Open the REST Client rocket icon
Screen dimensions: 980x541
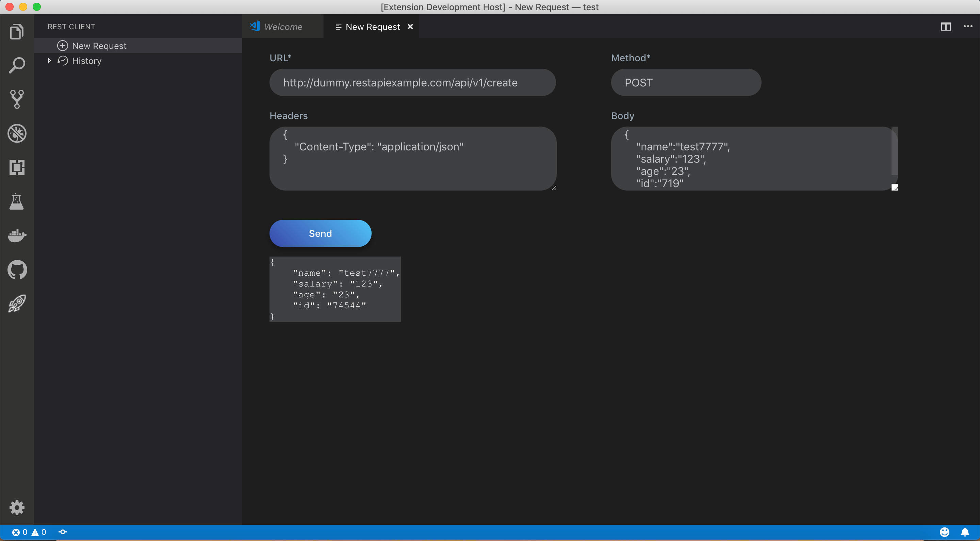click(x=17, y=304)
